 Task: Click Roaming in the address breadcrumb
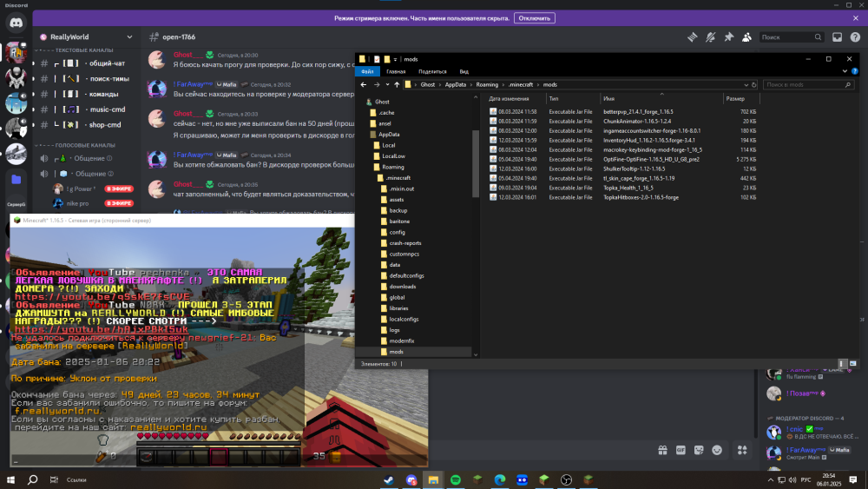(487, 85)
